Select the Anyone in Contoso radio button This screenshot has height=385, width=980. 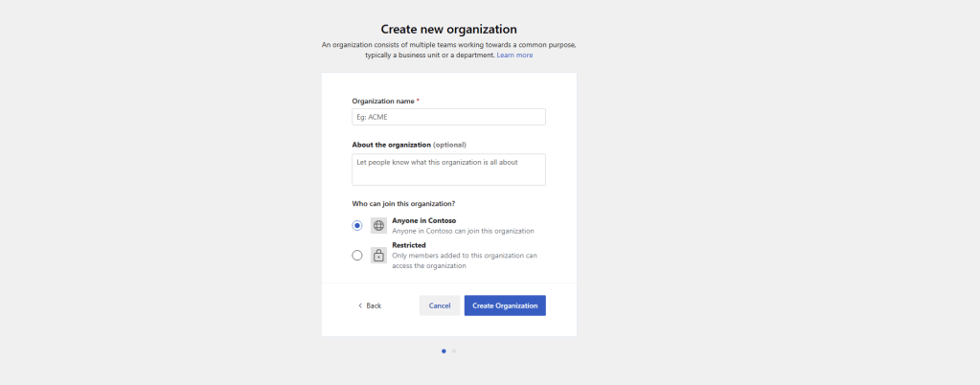pyautogui.click(x=357, y=226)
